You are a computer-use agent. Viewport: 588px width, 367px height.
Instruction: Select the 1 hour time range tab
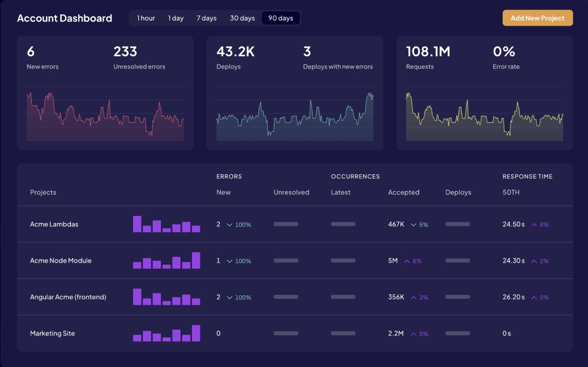pos(146,18)
